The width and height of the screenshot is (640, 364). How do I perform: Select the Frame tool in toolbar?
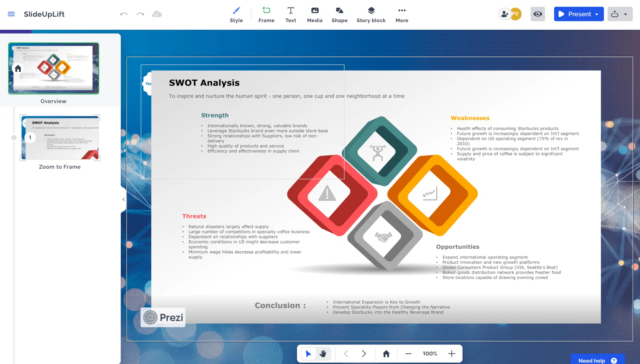pyautogui.click(x=266, y=14)
